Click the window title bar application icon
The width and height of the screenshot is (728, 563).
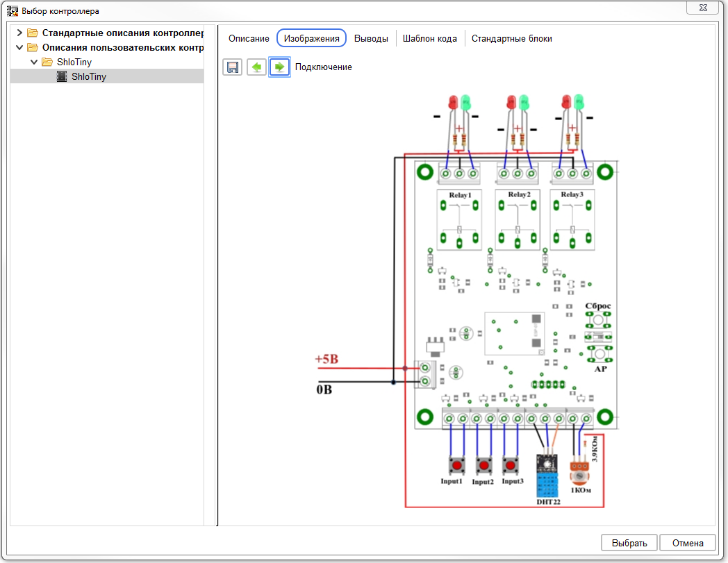[13, 10]
